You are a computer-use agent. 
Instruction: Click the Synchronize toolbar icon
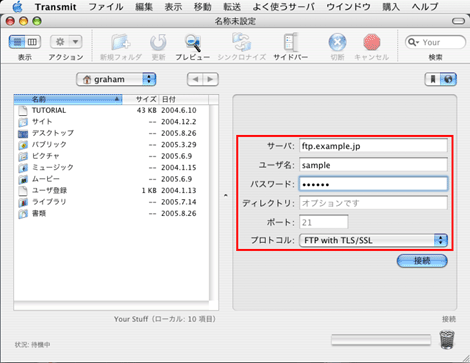(x=242, y=42)
